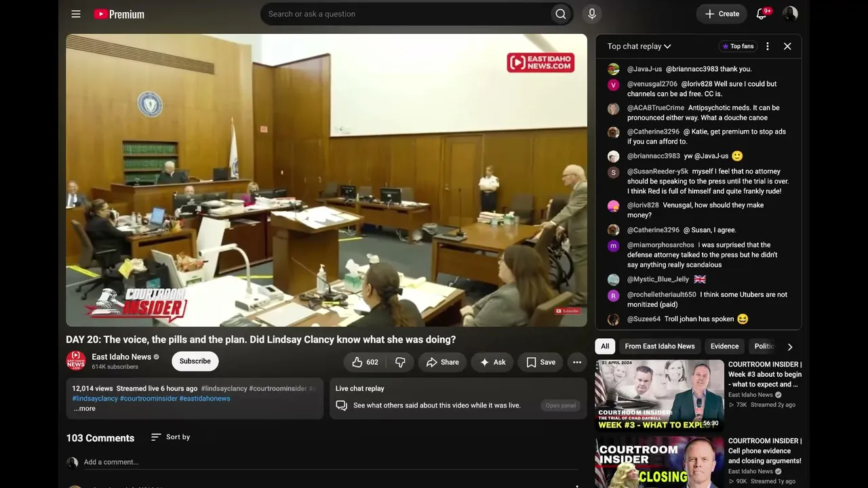Click @briannacc3983 chat username

pyautogui.click(x=653, y=156)
